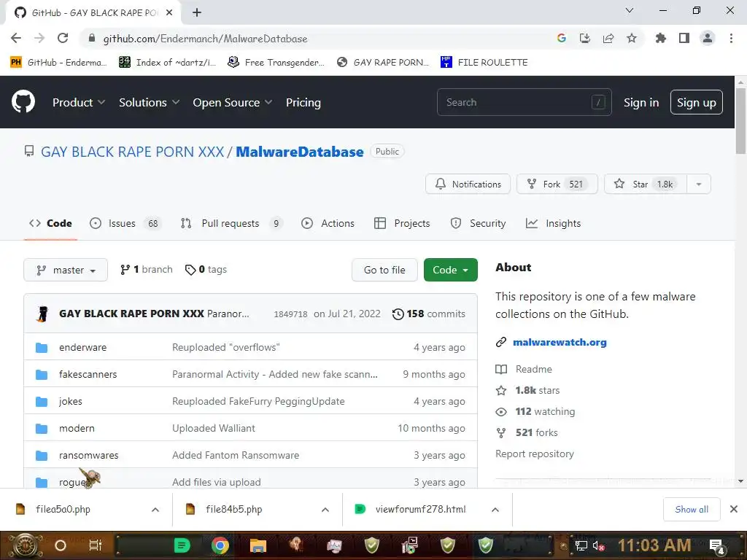Screen dimensions: 747x560
Task: Open the jokes folder
Action: 71,402
